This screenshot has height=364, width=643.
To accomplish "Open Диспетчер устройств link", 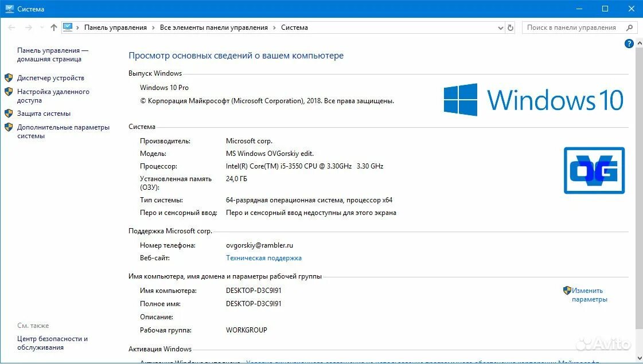I will pyautogui.click(x=50, y=78).
